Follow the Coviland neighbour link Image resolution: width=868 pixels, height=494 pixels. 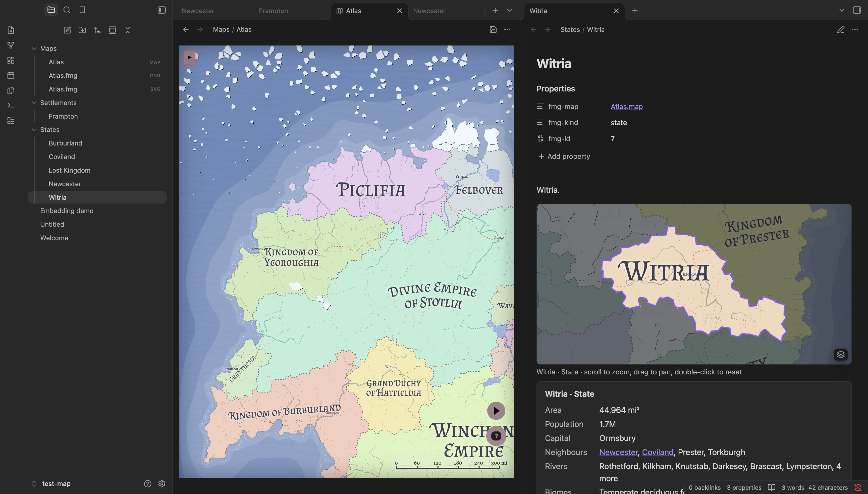658,452
